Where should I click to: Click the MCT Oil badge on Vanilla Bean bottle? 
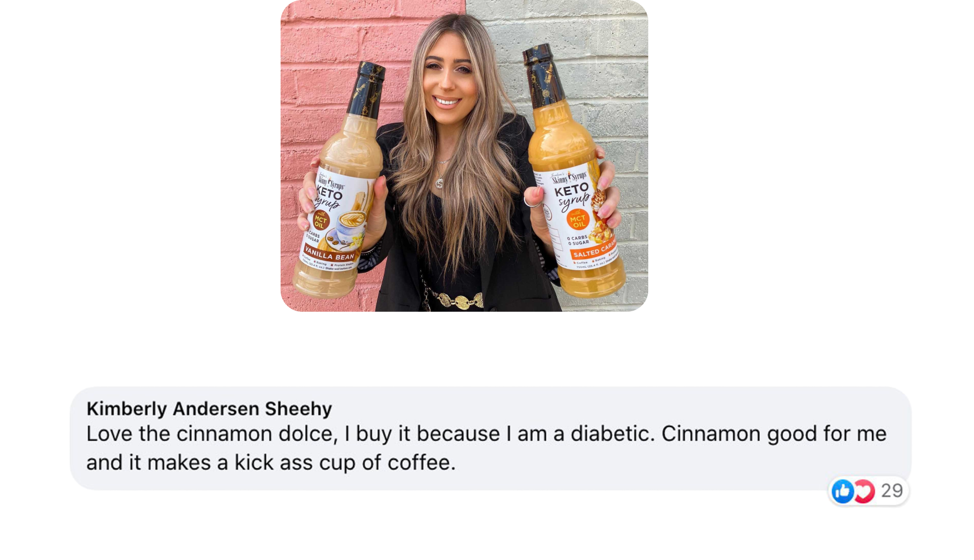[x=321, y=219]
